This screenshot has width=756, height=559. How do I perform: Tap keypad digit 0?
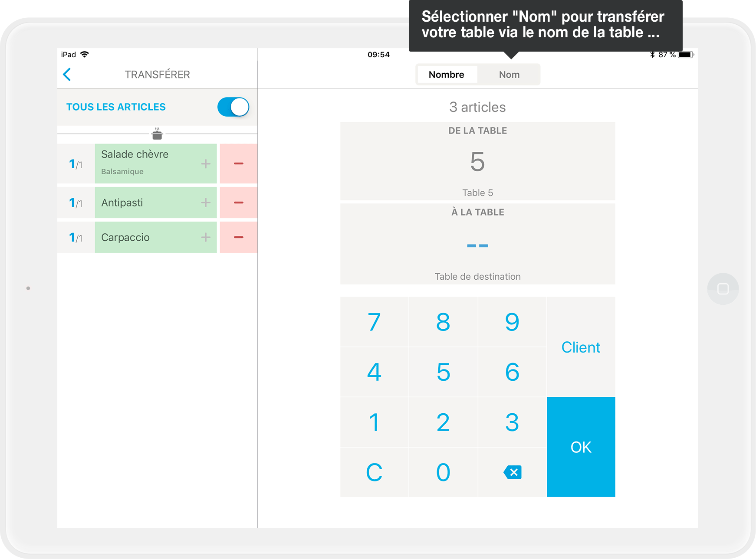[x=443, y=472]
